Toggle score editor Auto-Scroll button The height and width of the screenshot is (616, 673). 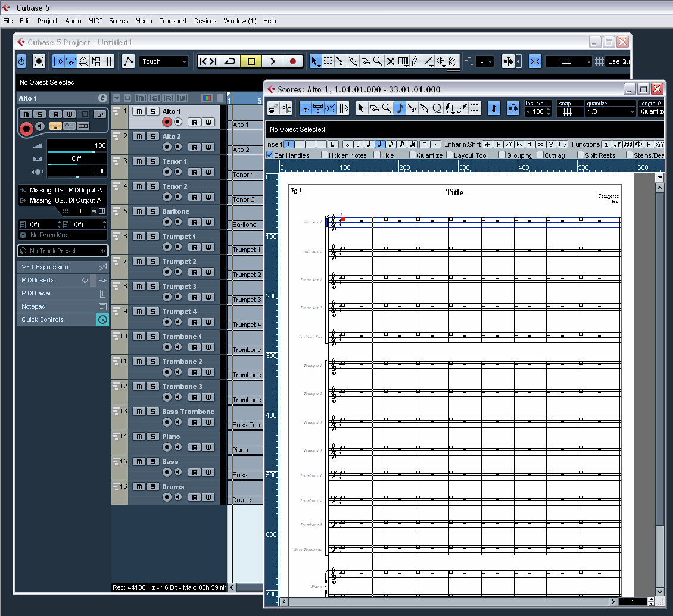512,108
